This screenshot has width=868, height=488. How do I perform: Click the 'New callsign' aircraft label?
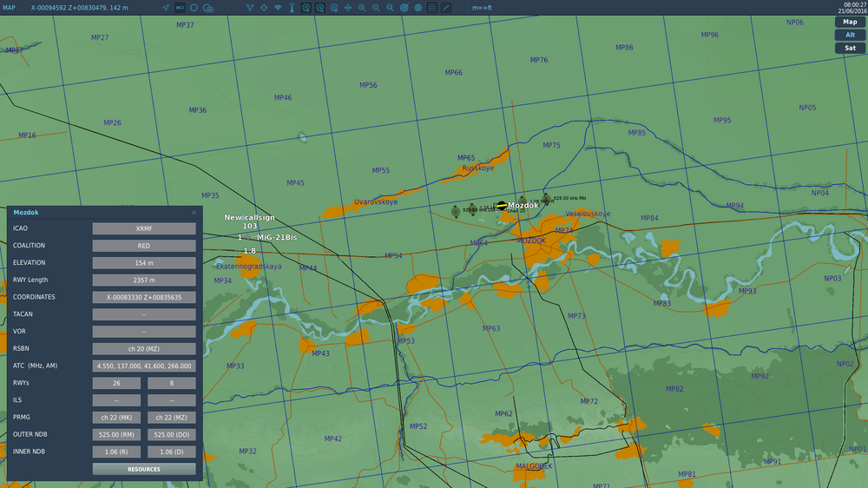[x=249, y=217]
